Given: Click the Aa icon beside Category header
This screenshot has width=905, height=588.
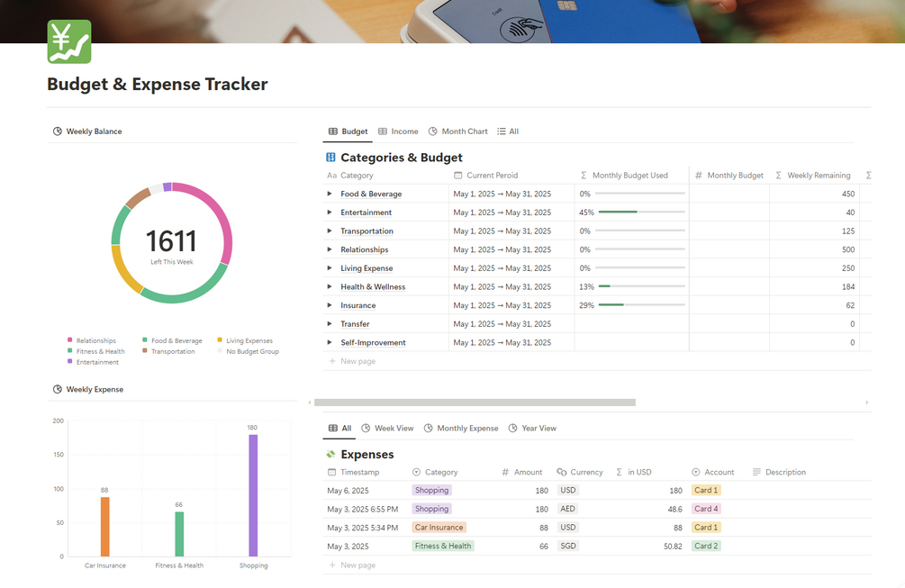Looking at the screenshot, I should [x=331, y=176].
